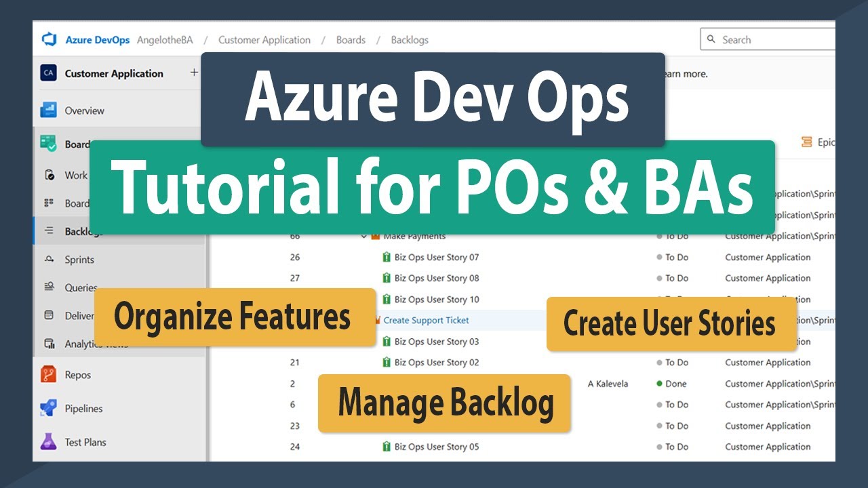Click the Pipelines hub icon
Screen dimensions: 868x488
[x=48, y=408]
